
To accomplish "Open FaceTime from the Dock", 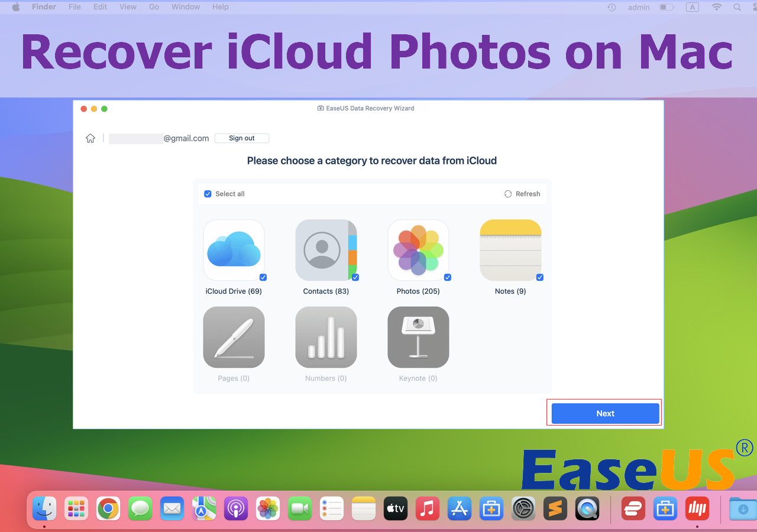I will pos(300,508).
